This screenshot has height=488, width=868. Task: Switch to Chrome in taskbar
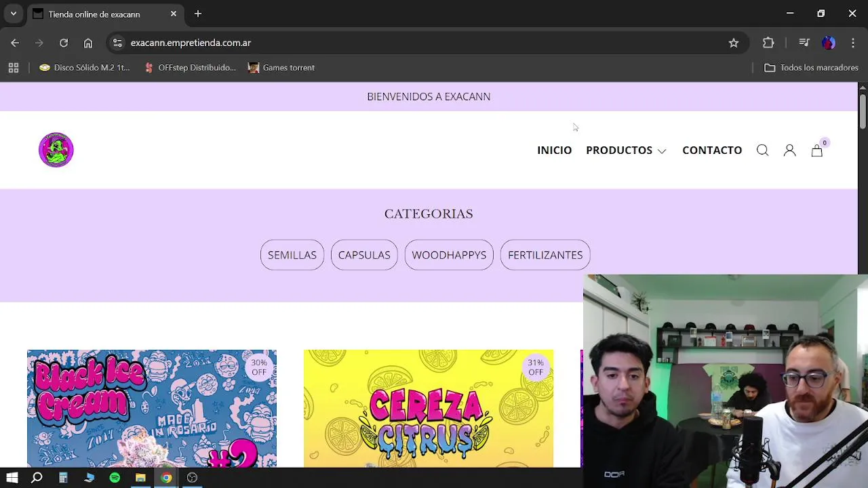(166, 478)
